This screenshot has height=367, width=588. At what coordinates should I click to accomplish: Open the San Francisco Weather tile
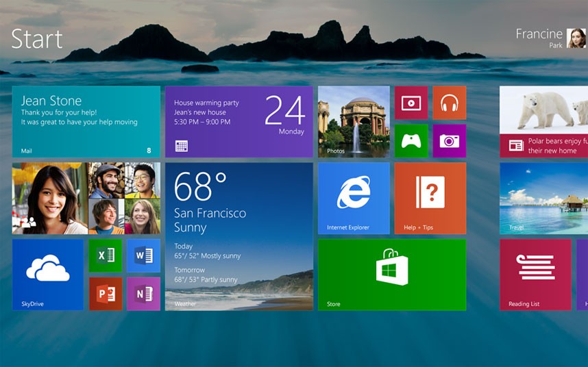[x=238, y=236]
